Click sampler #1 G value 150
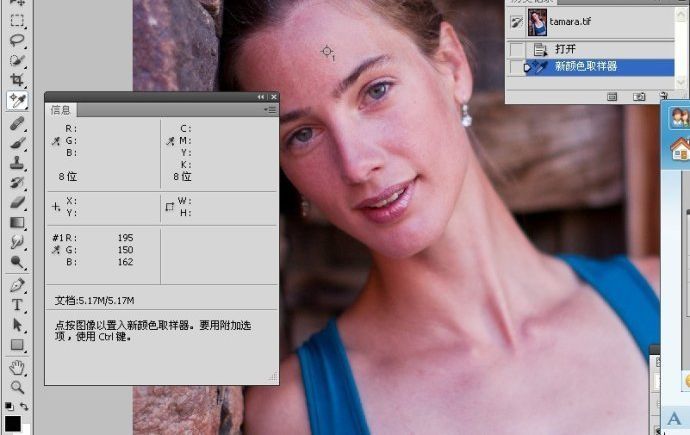Screen dimensions: 690x435 click(x=125, y=250)
